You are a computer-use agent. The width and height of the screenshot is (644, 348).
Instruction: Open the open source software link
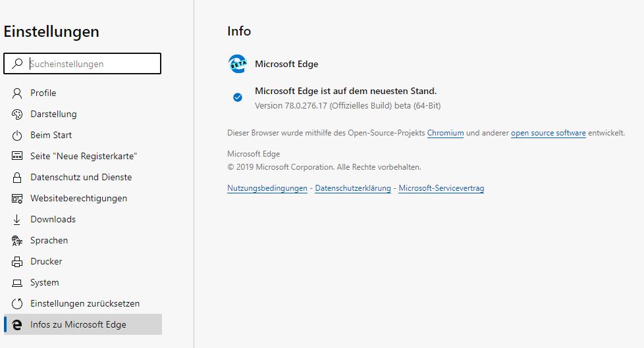click(x=549, y=133)
